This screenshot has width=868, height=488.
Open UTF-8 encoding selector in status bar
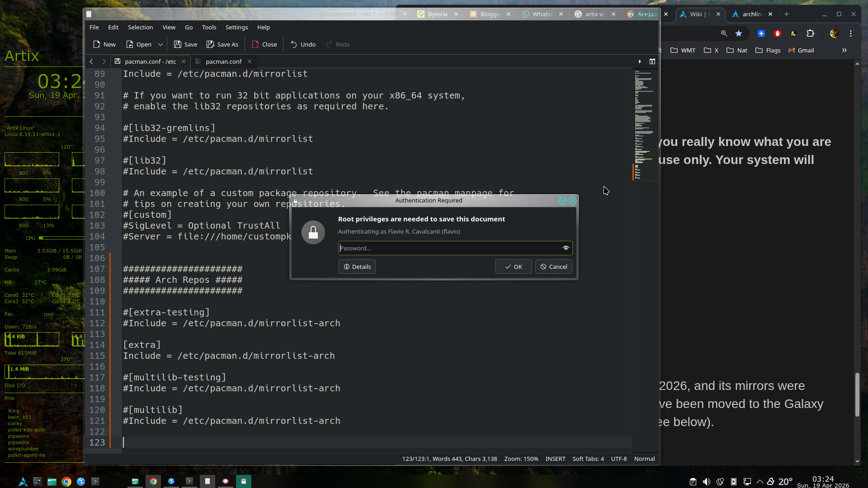pyautogui.click(x=618, y=459)
